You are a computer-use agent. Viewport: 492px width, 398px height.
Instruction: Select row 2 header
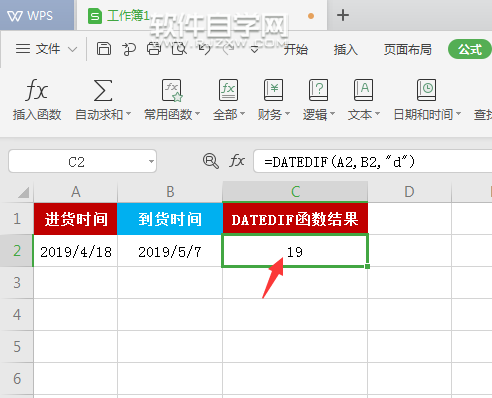click(x=17, y=251)
